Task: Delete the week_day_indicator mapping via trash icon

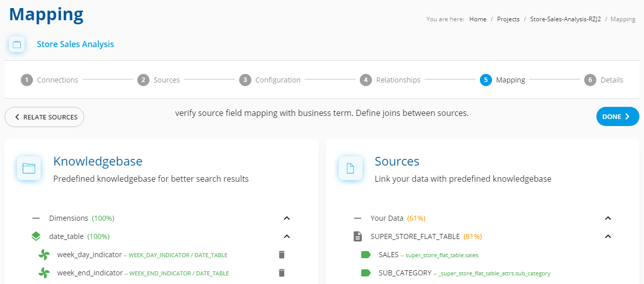Action: [x=282, y=255]
